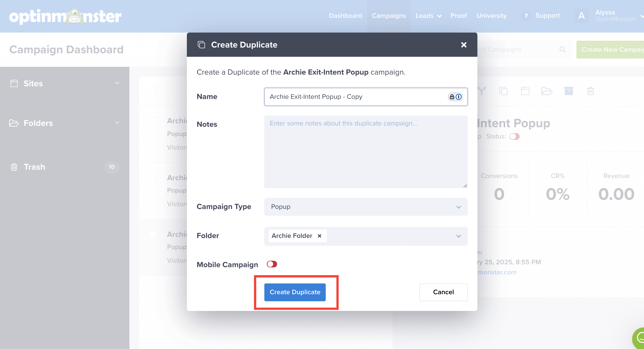644x349 pixels.
Task: Collapse the Sites section chevron
Action: pos(117,83)
